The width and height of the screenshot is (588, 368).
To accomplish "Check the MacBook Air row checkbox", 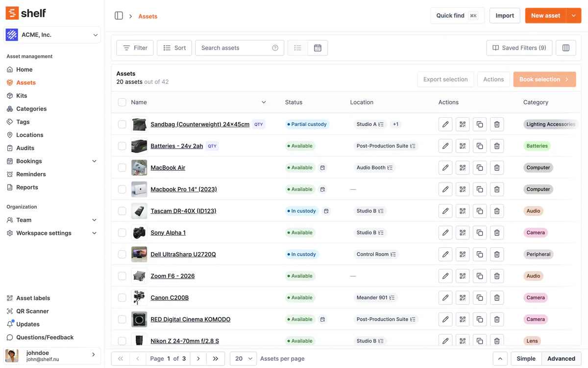I will [x=122, y=167].
